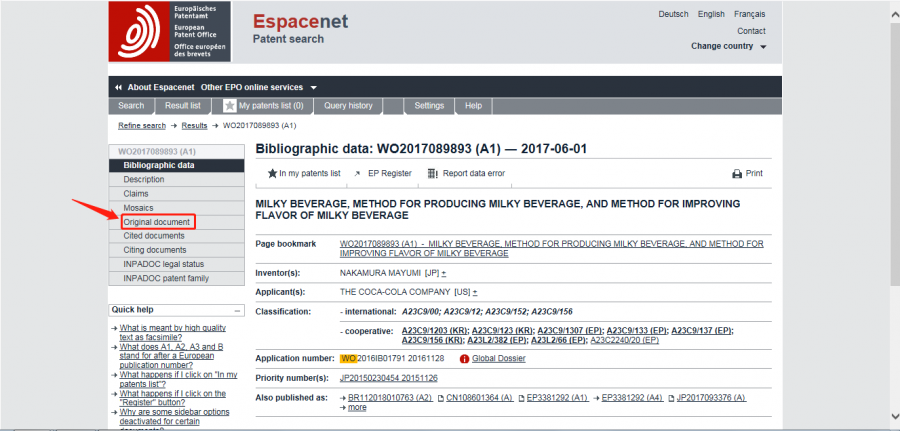
Task: Select Mosaics in sidebar
Action: (x=176, y=208)
